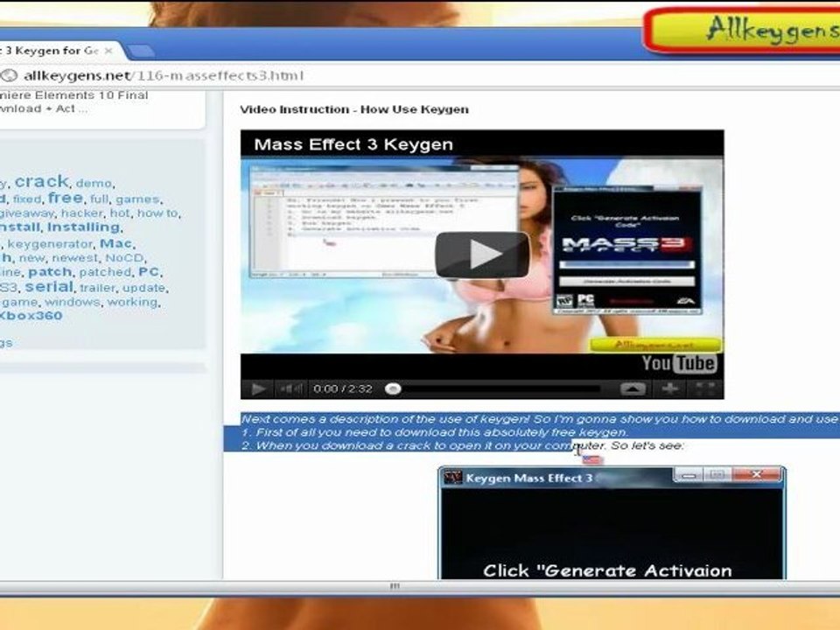Click the small play button in video controls
The width and height of the screenshot is (840, 630).
258,388
